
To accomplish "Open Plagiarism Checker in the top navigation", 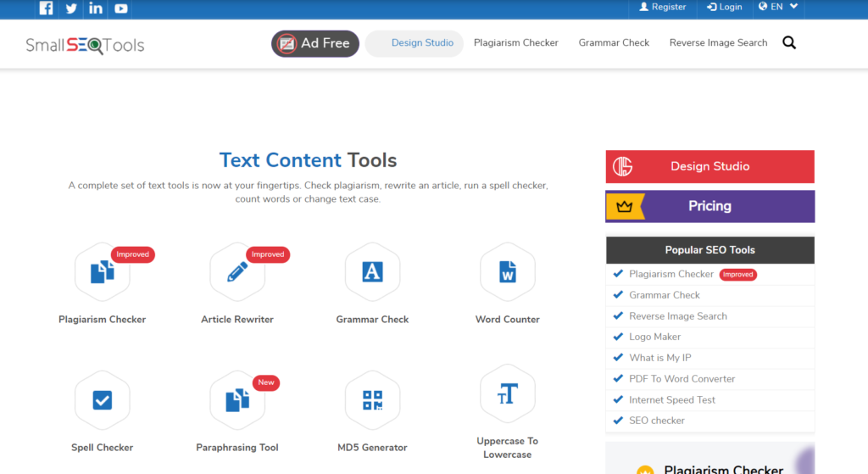I will [x=516, y=42].
